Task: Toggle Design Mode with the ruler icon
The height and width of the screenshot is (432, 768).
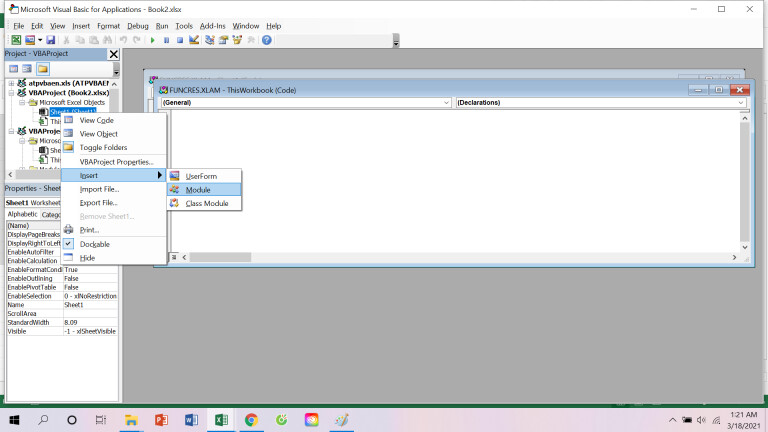Action: [194, 40]
